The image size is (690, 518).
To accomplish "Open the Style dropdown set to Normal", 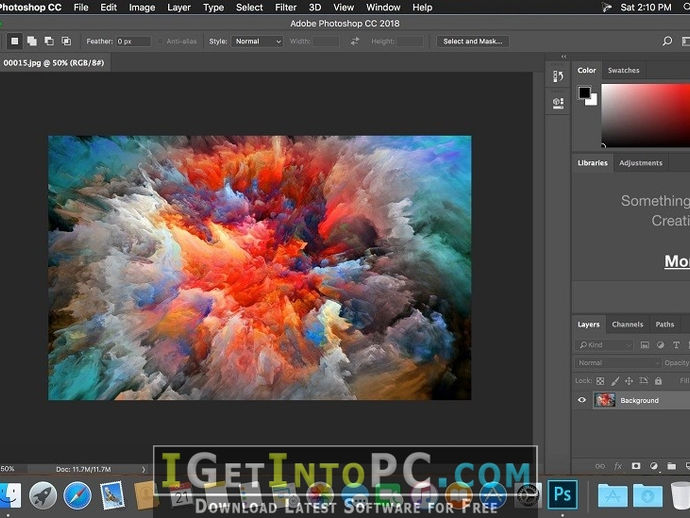I will 257,41.
